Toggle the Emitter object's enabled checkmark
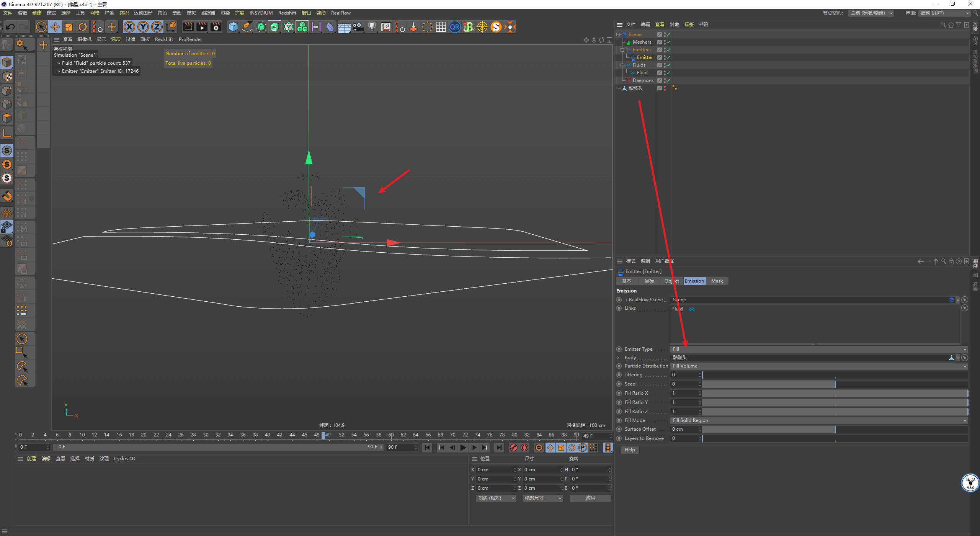Image resolution: width=980 pixels, height=536 pixels. coord(668,57)
